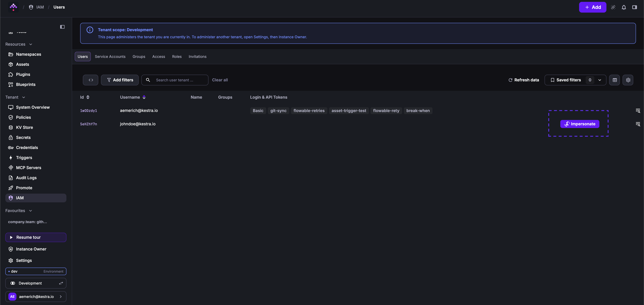Open the Roles tab
Screen dimensions: 644x305
click(177, 57)
